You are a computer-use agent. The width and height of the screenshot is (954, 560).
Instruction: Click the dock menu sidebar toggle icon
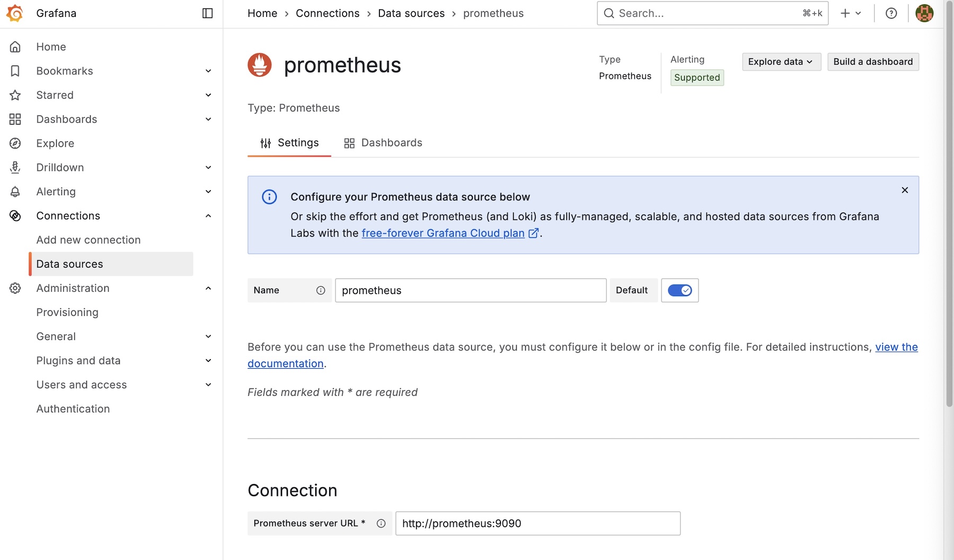pos(208,13)
